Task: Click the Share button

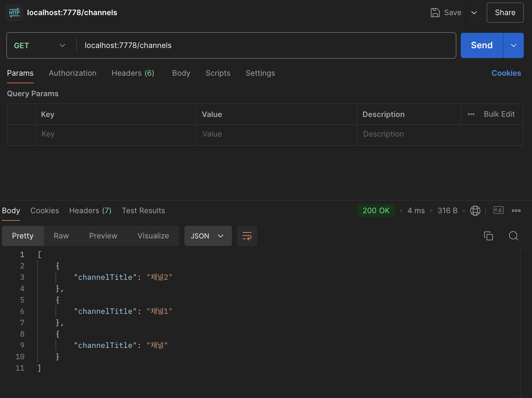Action: click(x=505, y=13)
